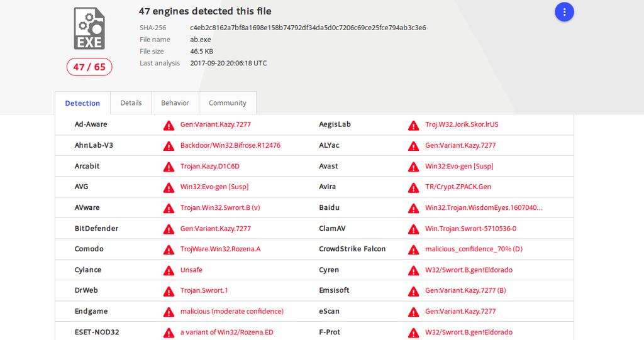Click the warning icon in eScan row
Image resolution: width=644 pixels, height=340 pixels.
coord(414,312)
